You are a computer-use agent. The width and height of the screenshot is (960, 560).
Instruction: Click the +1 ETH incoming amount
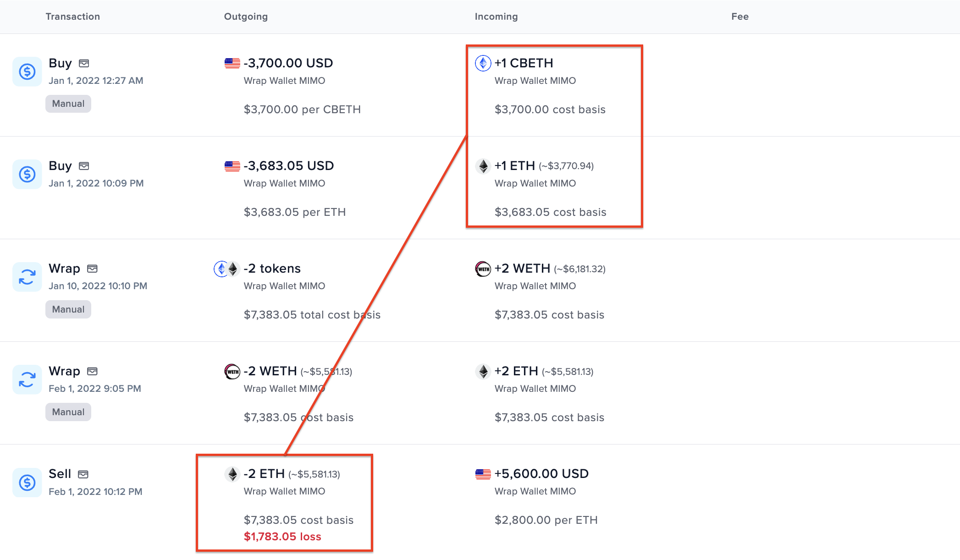pyautogui.click(x=515, y=166)
